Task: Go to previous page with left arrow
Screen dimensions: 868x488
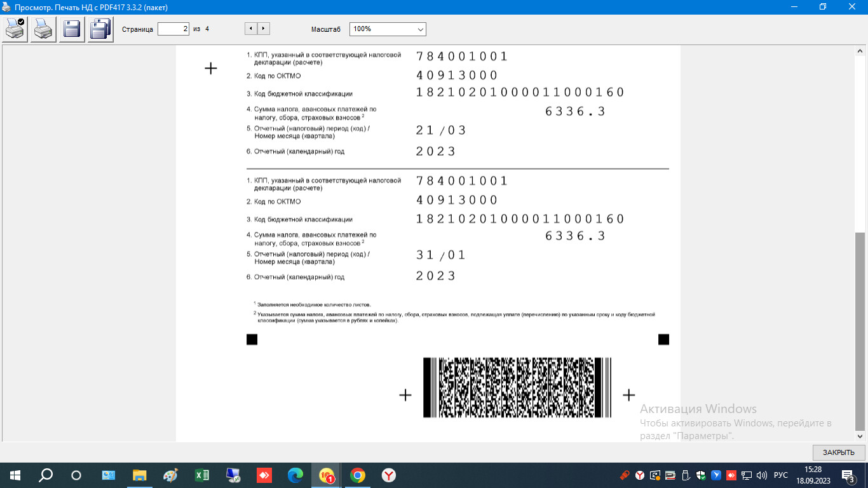Action: click(251, 29)
